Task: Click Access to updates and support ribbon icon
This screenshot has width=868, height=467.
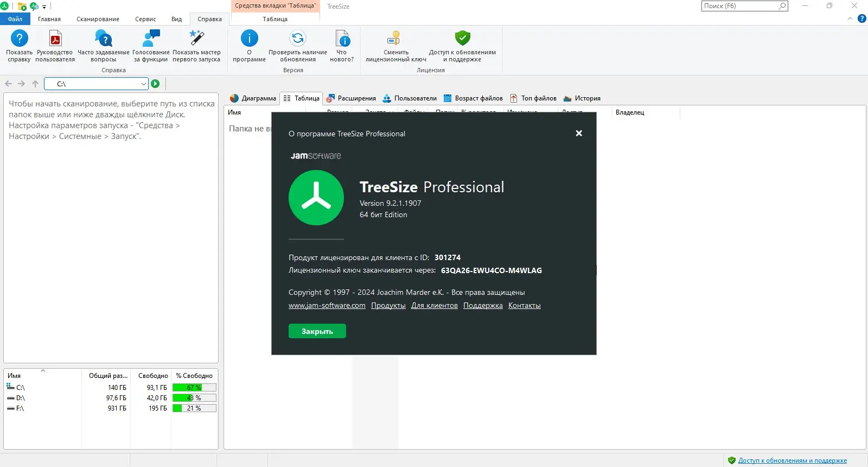Action: tap(462, 39)
